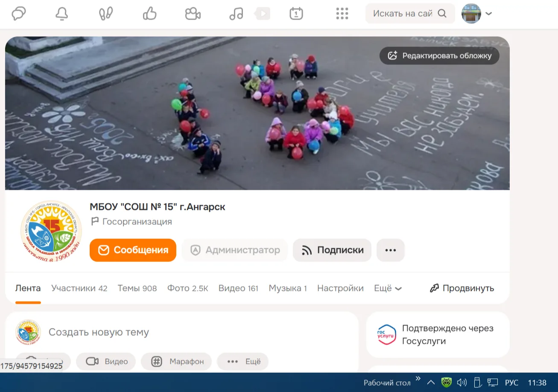The width and height of the screenshot is (558, 392).
Task: Click the Госуслуги logo icon
Action: pos(387,335)
